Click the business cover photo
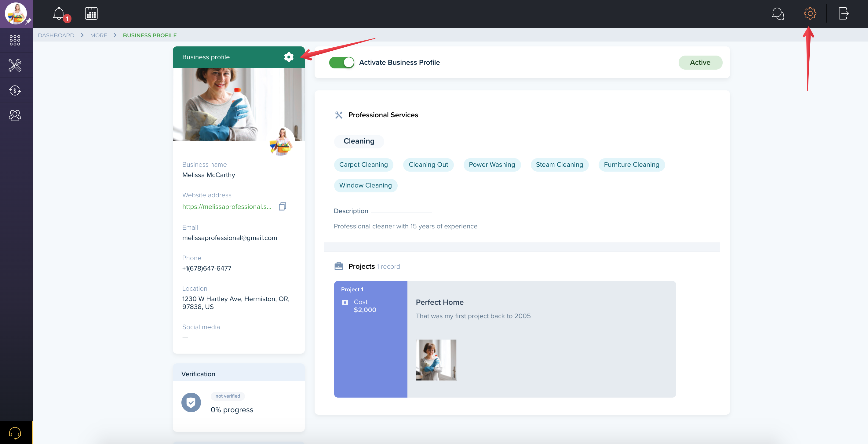Image resolution: width=868 pixels, height=444 pixels. [x=239, y=104]
